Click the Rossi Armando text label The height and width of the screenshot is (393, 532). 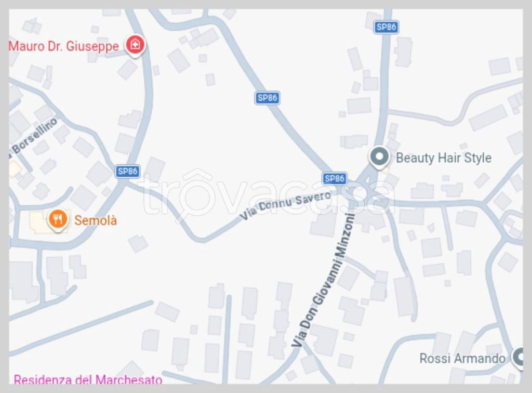click(462, 358)
